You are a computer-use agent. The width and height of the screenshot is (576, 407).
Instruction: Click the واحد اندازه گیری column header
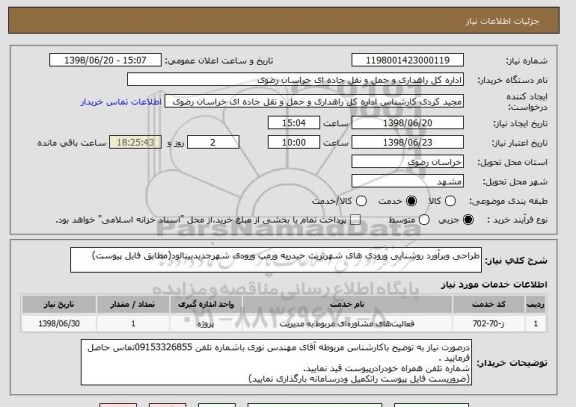click(206, 305)
